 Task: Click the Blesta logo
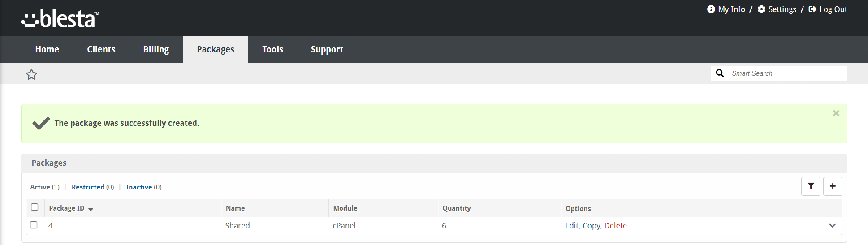pos(60,19)
